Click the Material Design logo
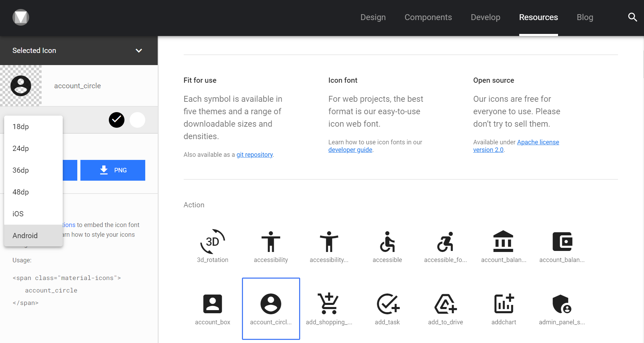This screenshot has width=644, height=343. [21, 17]
